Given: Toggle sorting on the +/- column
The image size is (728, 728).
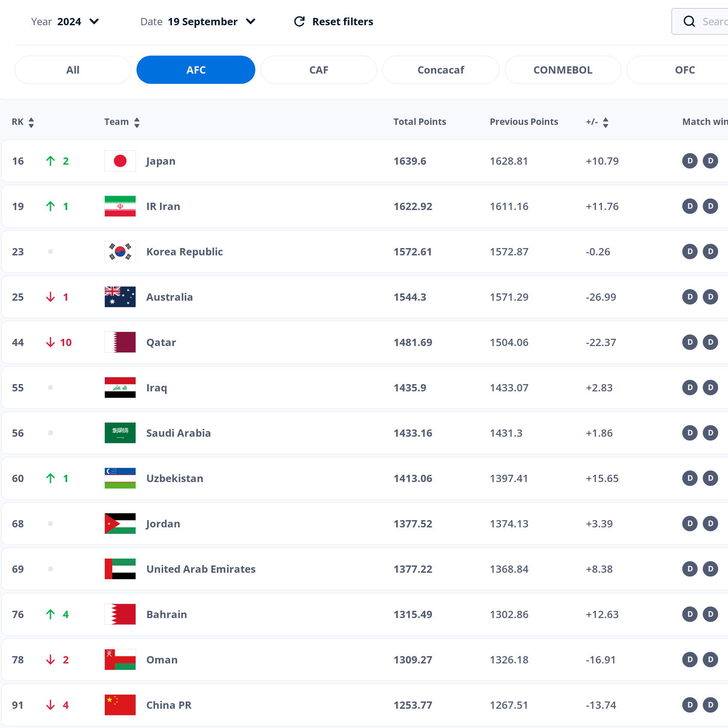Looking at the screenshot, I should click(x=606, y=122).
